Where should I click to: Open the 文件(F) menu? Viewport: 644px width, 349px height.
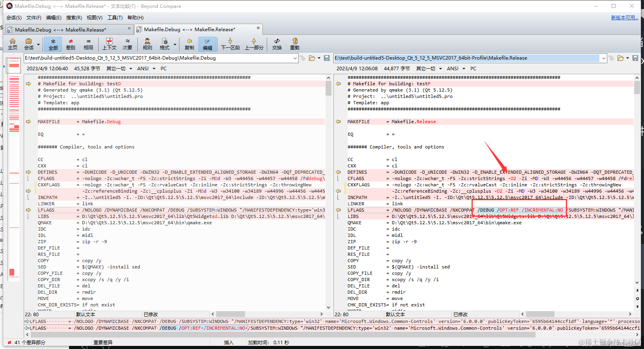coord(34,17)
